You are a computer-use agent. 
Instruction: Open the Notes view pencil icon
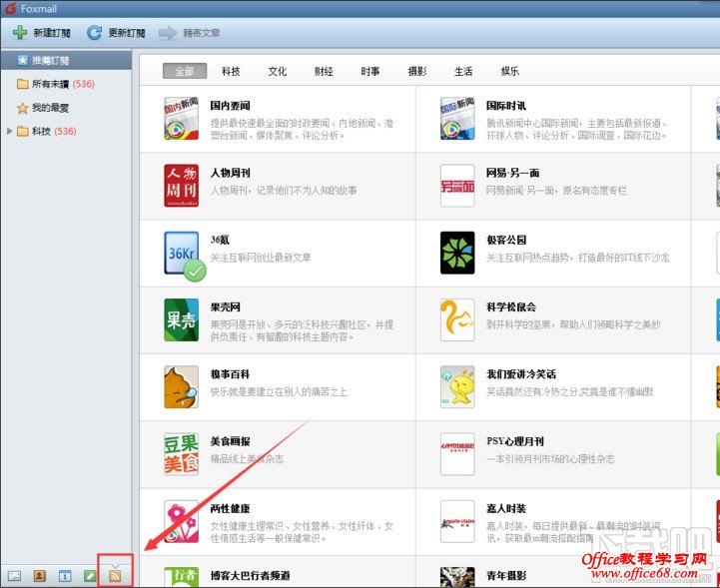[90, 575]
